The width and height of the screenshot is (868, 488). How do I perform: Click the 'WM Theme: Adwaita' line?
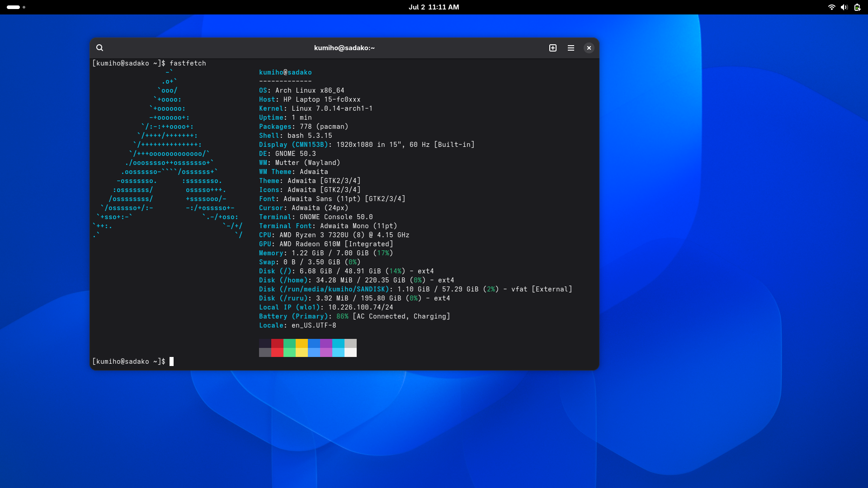[293, 172]
